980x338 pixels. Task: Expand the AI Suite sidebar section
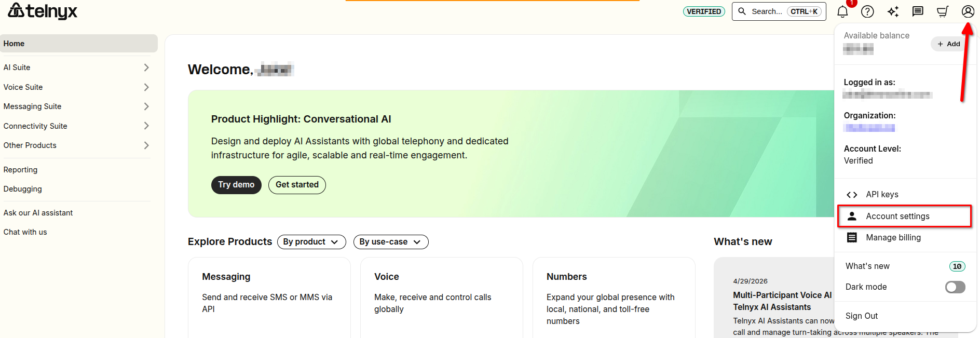coord(77,67)
